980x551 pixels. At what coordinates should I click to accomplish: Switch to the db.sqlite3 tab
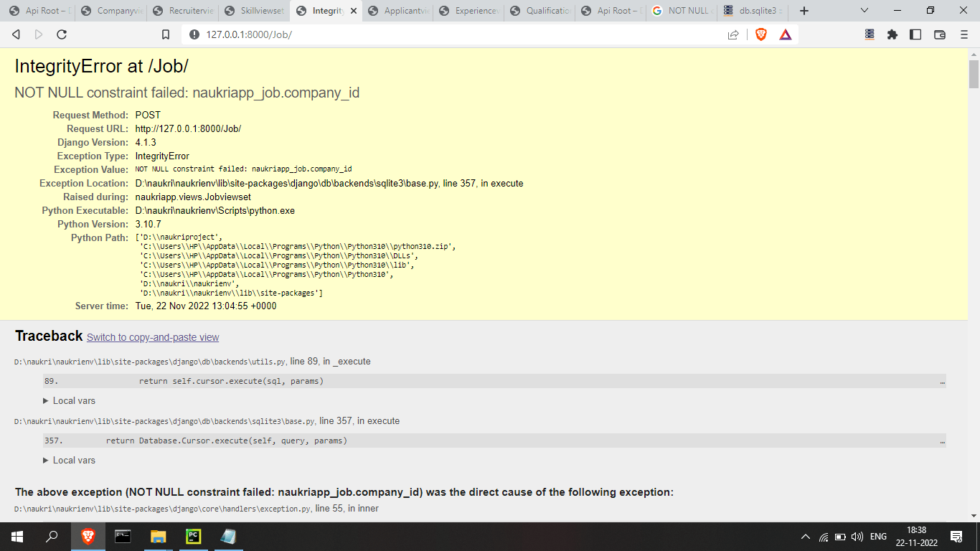click(x=755, y=11)
